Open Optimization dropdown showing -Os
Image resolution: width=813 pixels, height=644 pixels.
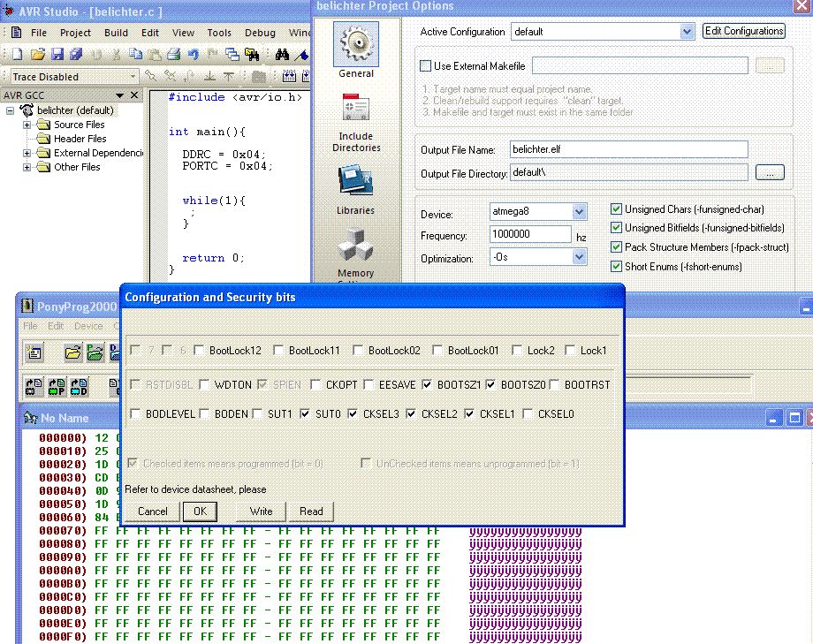(x=579, y=257)
